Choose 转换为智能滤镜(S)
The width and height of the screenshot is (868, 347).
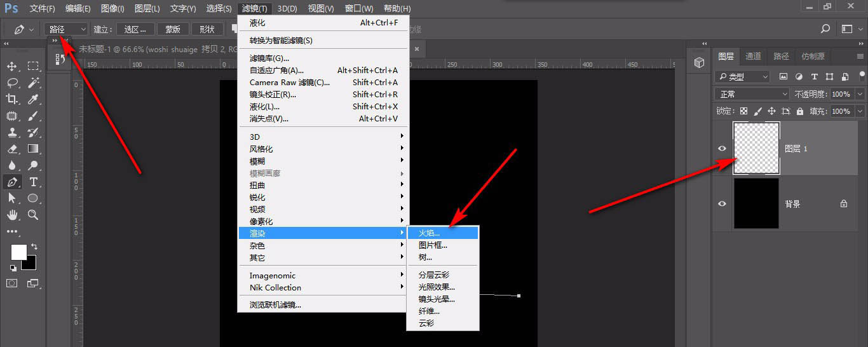click(323, 40)
